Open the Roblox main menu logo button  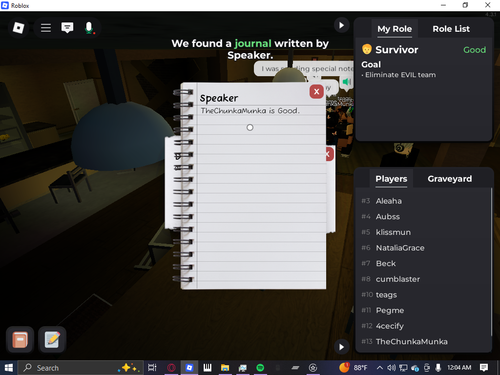click(18, 28)
